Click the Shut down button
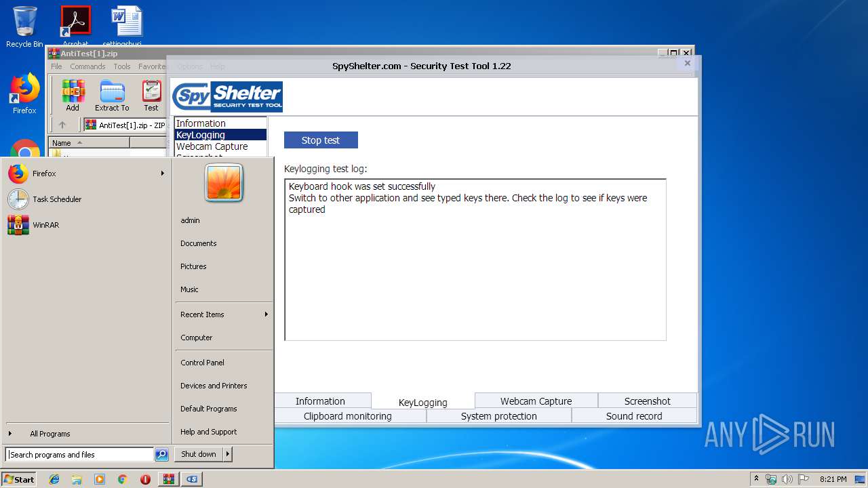868x488 pixels. pyautogui.click(x=199, y=454)
